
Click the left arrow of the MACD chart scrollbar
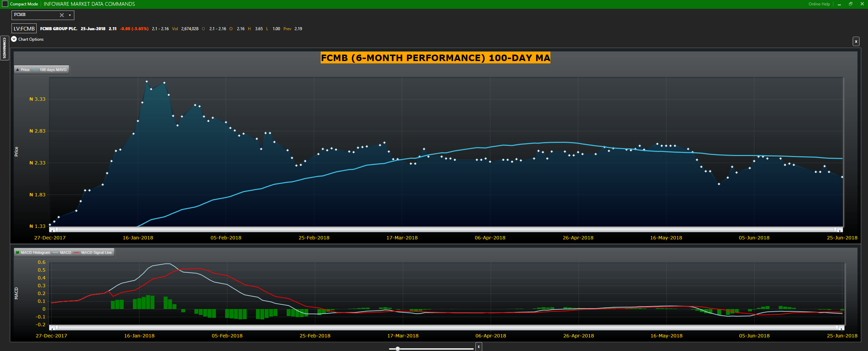coord(52,328)
